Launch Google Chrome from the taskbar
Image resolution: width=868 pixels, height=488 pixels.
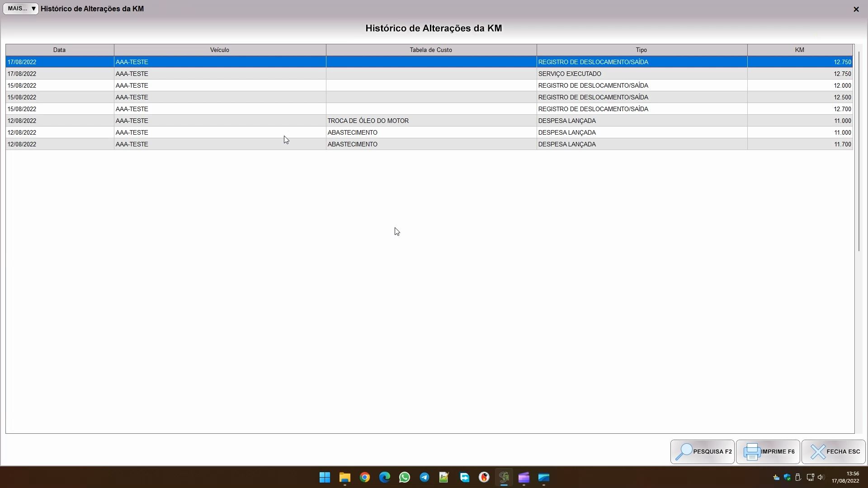pos(364,478)
